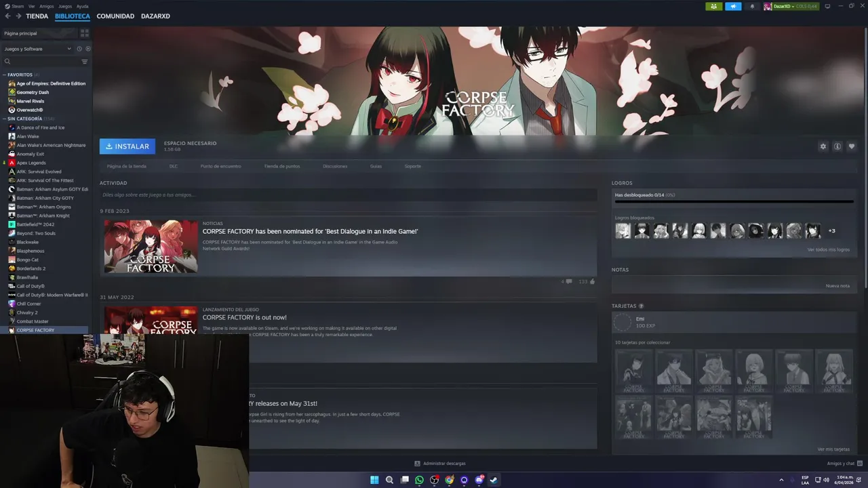The height and width of the screenshot is (488, 868).
Task: Open game settings gear icon
Action: [x=823, y=146]
